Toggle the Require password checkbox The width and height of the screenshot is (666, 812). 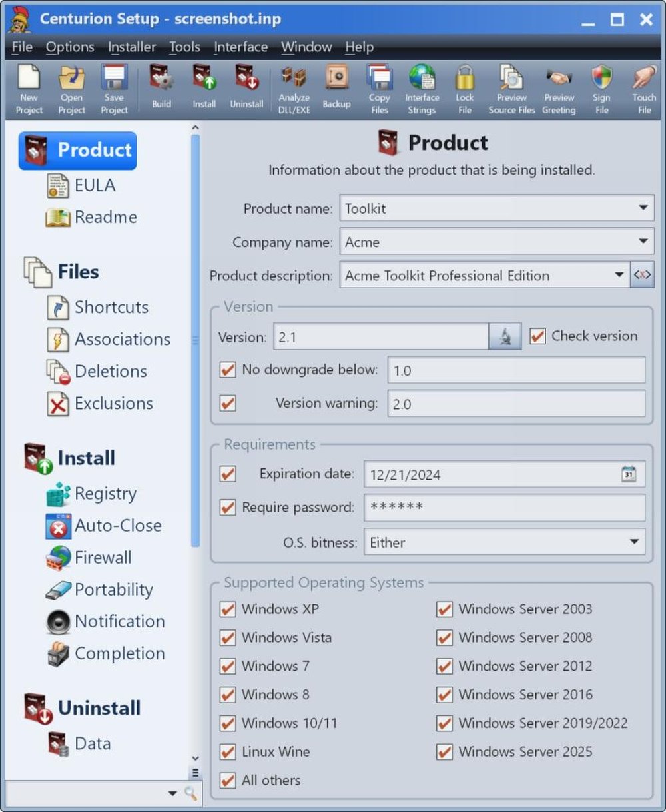pyautogui.click(x=228, y=507)
